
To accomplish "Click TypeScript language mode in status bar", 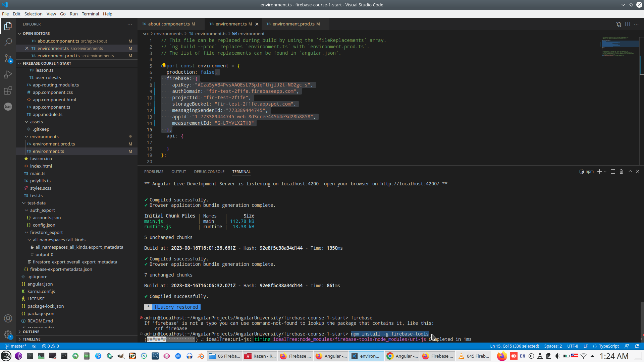I will click(609, 346).
